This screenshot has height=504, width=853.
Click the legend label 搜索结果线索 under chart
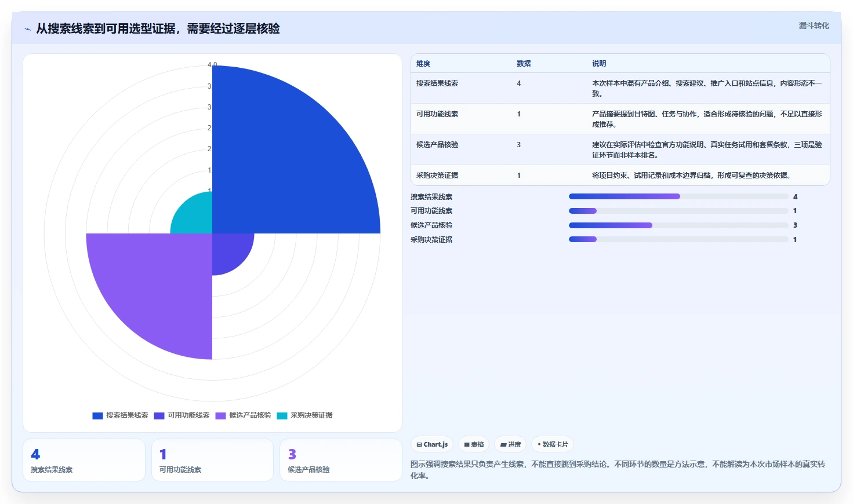click(x=127, y=415)
